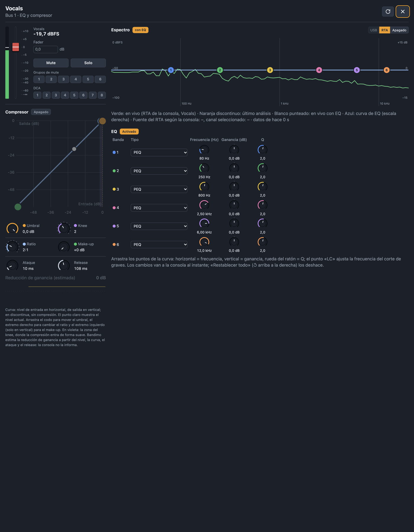The image size is (414, 532).
Task: Click the reset-all refresh icon
Action: coord(388,12)
